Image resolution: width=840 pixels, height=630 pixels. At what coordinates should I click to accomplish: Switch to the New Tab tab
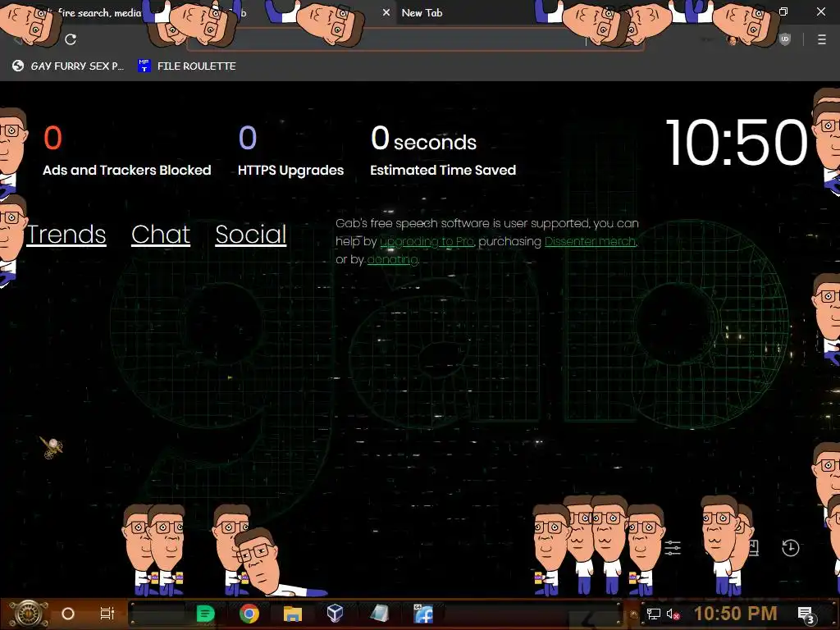click(422, 13)
